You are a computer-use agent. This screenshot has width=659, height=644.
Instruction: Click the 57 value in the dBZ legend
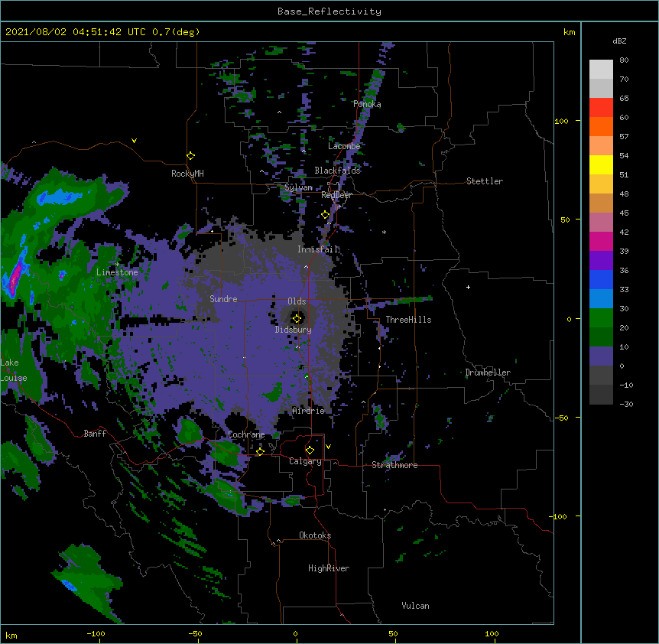624,137
